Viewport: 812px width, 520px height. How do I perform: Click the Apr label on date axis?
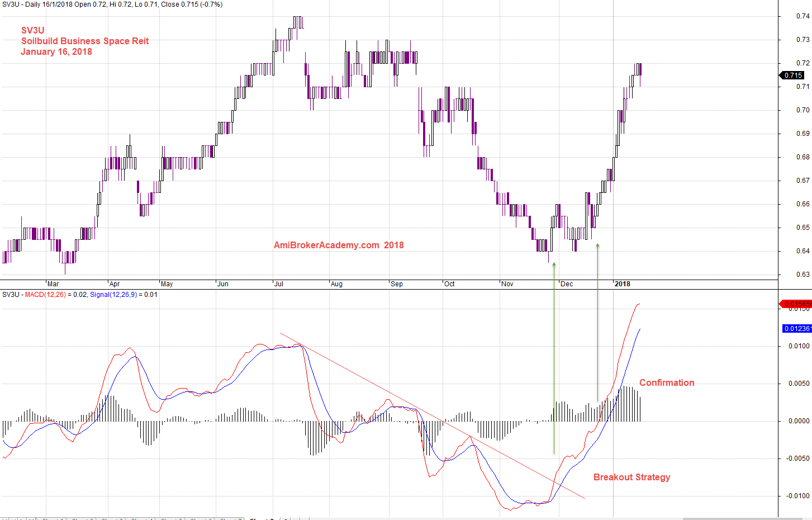pos(115,284)
